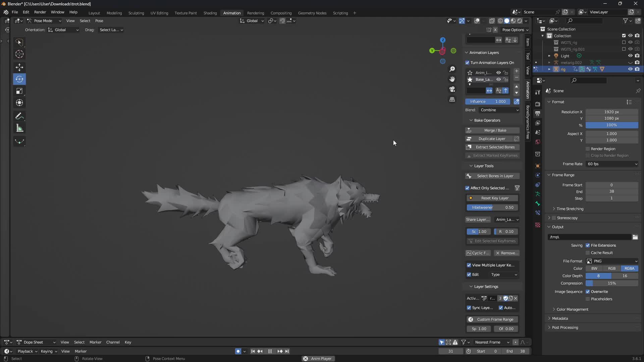Pause the animation playback
The width and height of the screenshot is (644, 362).
point(270,351)
